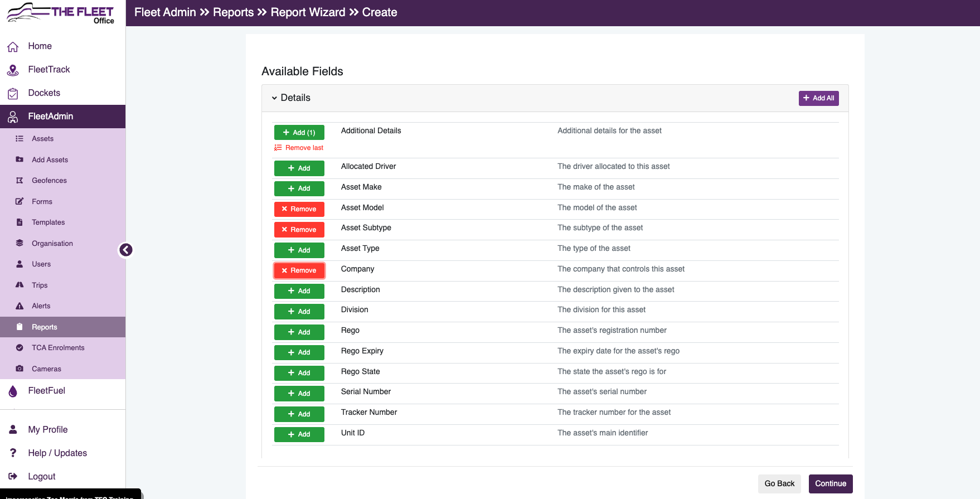The image size is (980, 499).
Task: Click the Logout arrow icon
Action: click(13, 476)
